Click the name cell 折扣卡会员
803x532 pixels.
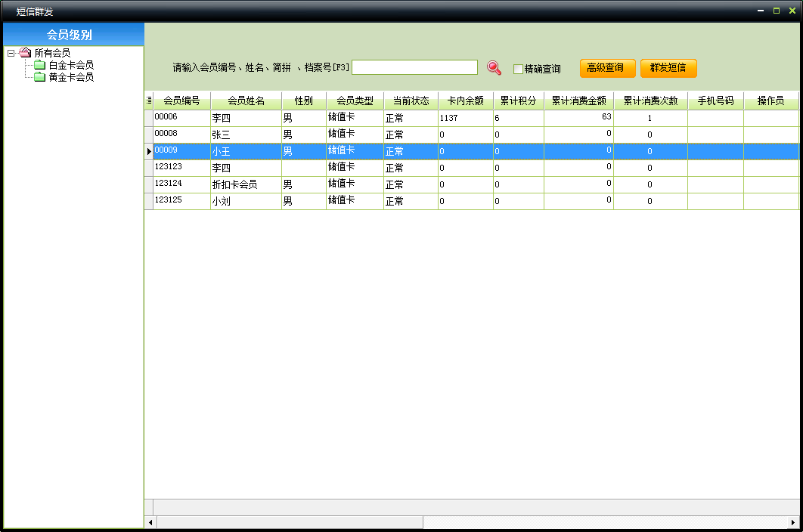tap(246, 184)
